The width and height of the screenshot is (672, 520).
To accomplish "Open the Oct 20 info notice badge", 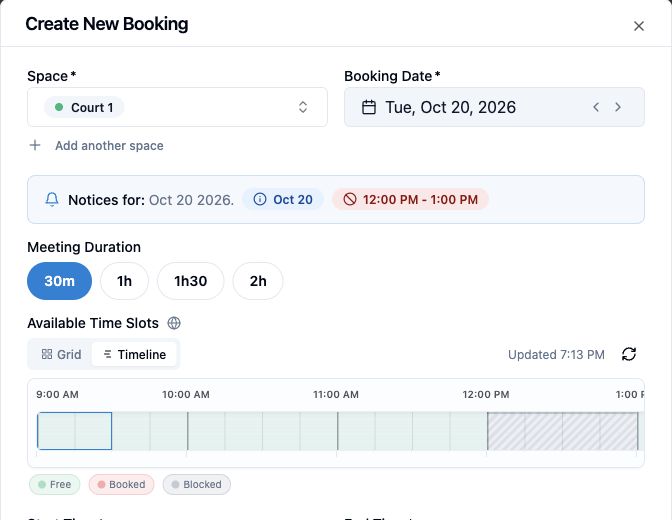I will [x=283, y=199].
